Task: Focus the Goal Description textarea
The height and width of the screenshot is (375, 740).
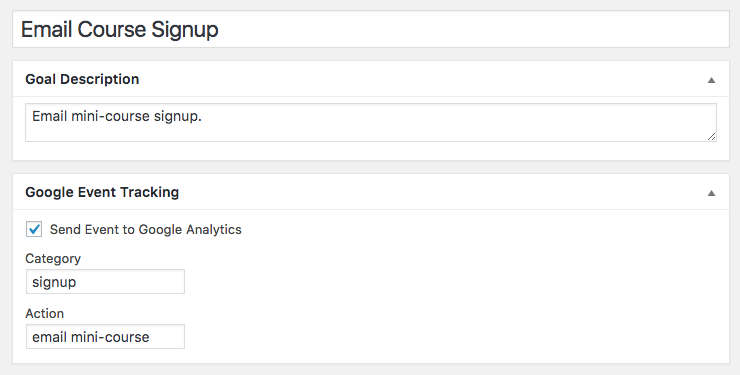Action: click(x=371, y=123)
